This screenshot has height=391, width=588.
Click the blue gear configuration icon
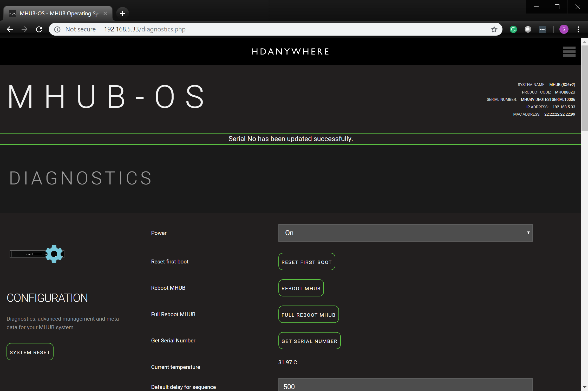pos(54,254)
